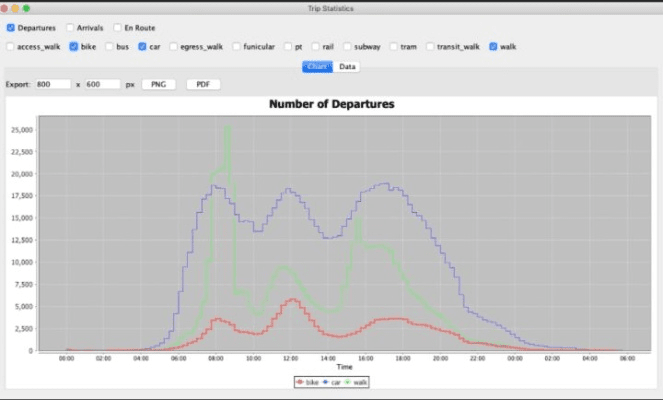Select the Chart tab
663x400 pixels.
(x=318, y=67)
